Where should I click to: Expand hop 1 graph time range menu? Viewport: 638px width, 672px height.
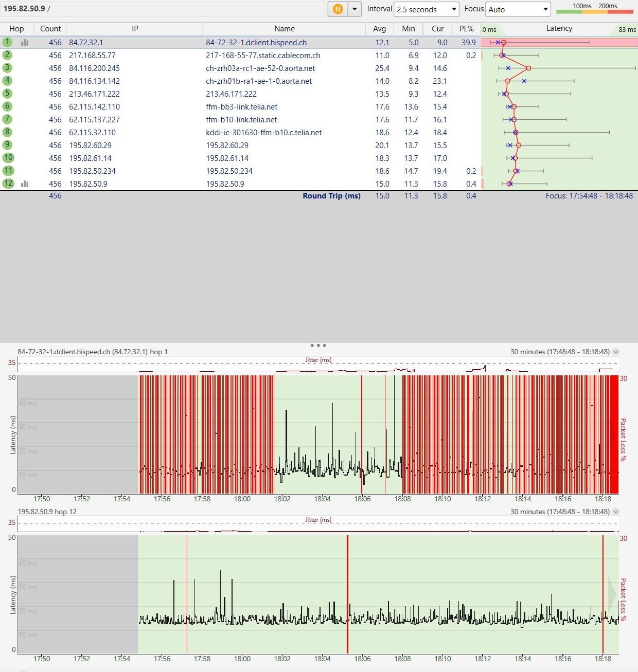tap(616, 352)
